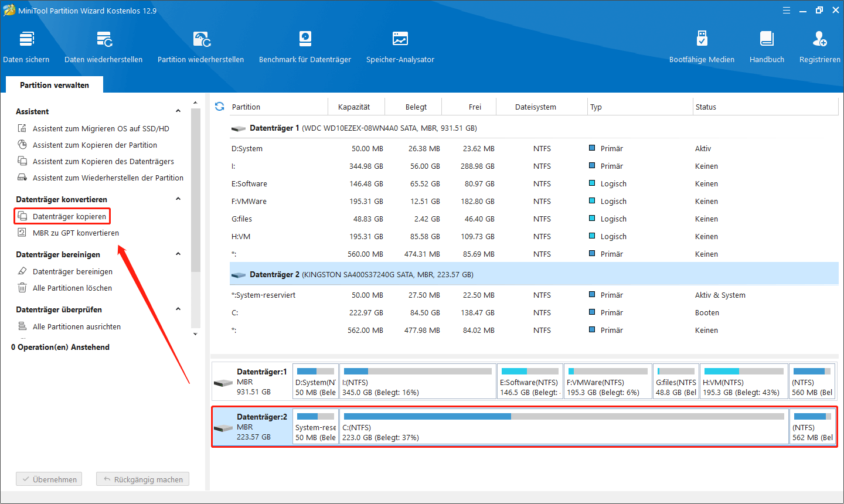The image size is (844, 504).
Task: Collapse the Assistent section
Action: pyautogui.click(x=178, y=111)
